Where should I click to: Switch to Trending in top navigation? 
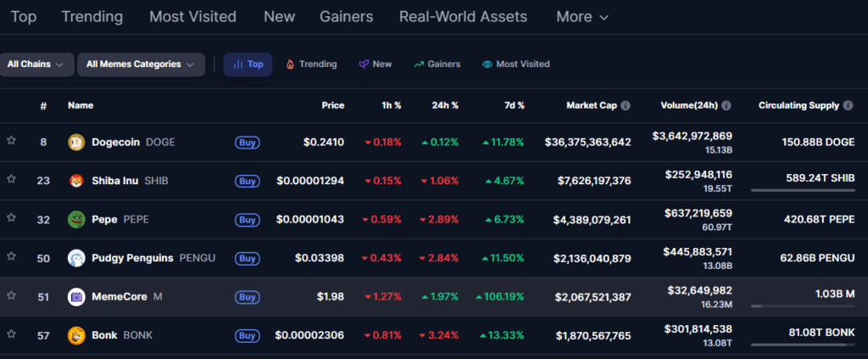(x=92, y=17)
